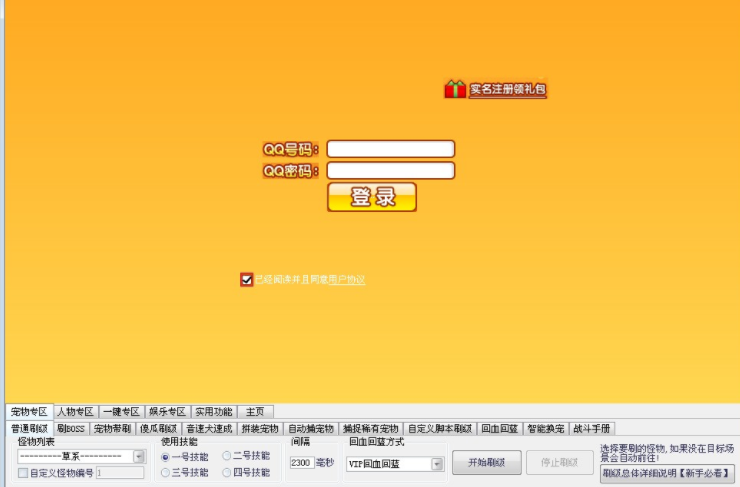Click the red gift box icon
The width and height of the screenshot is (740, 487).
455,89
